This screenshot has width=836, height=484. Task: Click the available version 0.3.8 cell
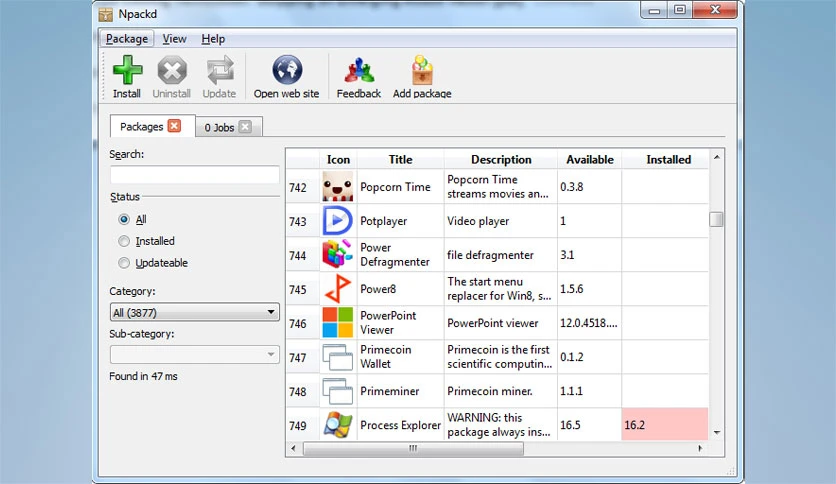pyautogui.click(x=590, y=187)
